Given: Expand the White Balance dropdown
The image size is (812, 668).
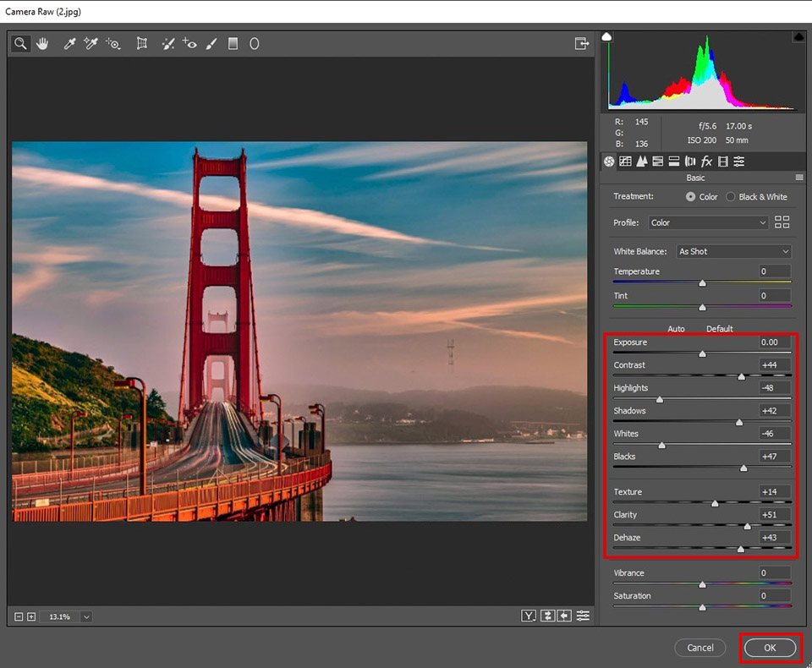Looking at the screenshot, I should point(733,251).
